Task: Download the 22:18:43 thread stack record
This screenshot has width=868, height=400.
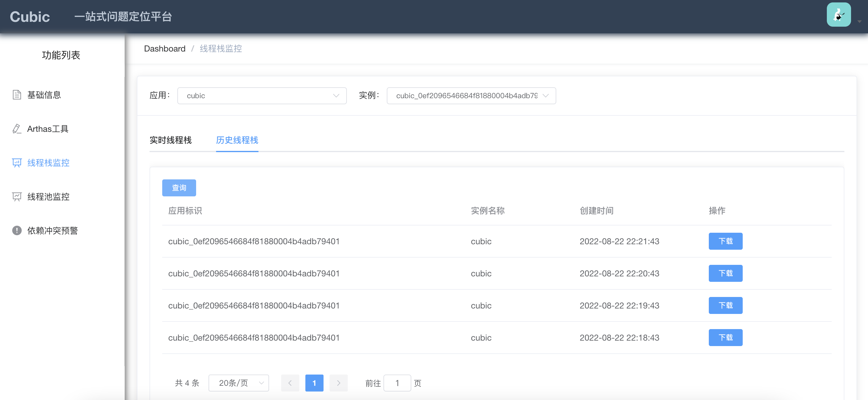Action: 725,338
